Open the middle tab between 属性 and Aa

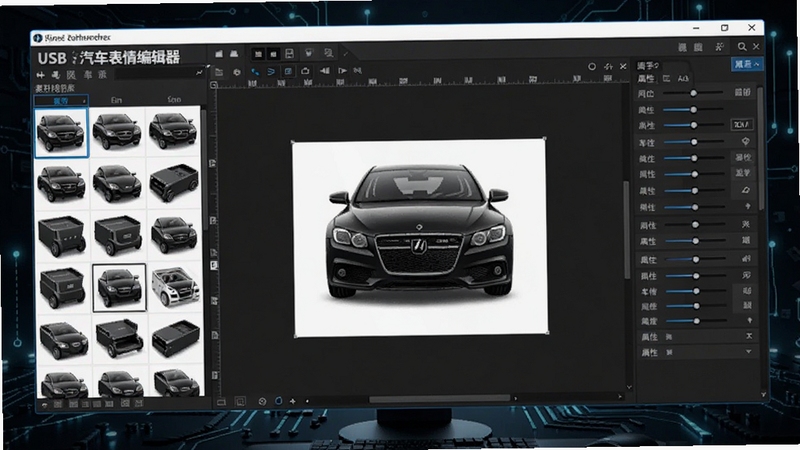[x=666, y=79]
